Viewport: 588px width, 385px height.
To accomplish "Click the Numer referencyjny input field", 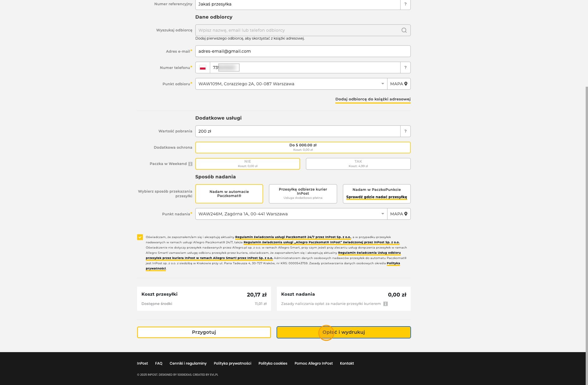I will 298,4.
